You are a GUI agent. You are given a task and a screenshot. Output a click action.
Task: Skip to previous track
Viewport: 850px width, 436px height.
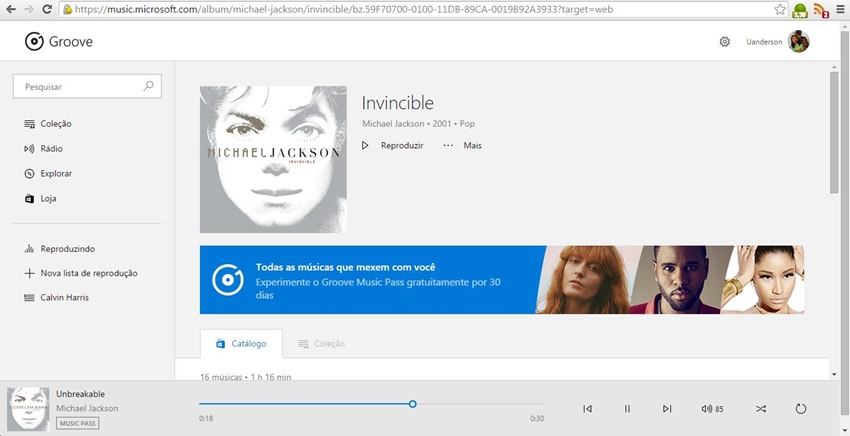pos(587,409)
